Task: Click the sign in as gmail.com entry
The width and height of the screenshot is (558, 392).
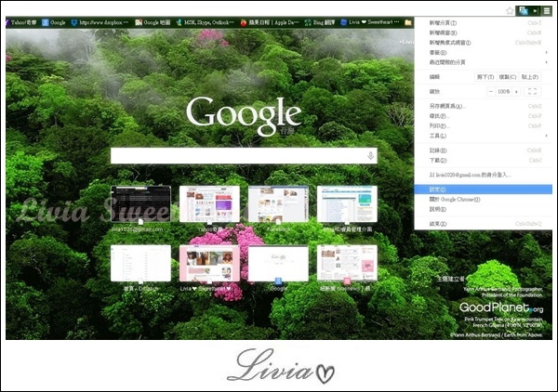Action: coord(484,175)
